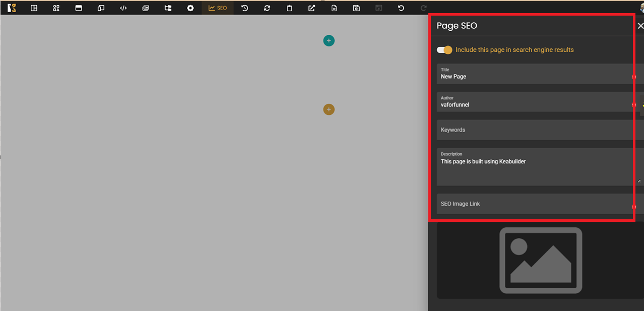Open the revision history clock icon
Viewport: 644px width, 311px height.
(x=245, y=8)
